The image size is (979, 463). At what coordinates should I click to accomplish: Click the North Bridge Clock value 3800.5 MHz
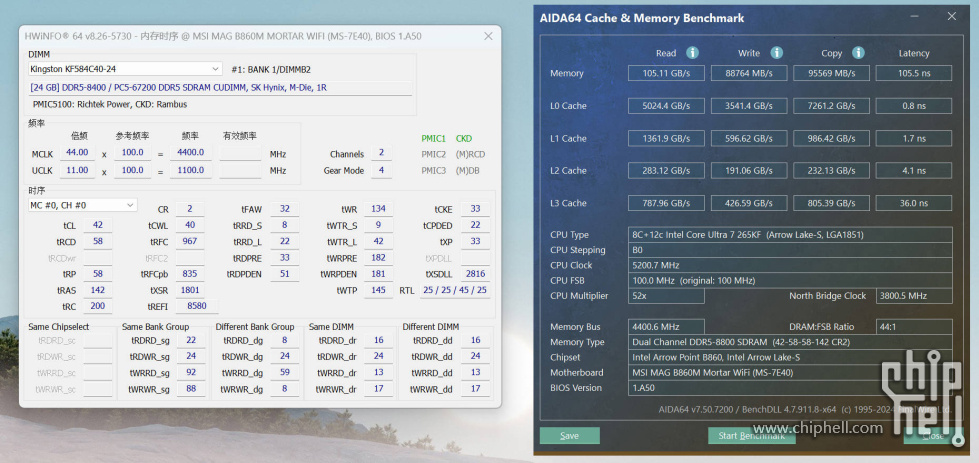pyautogui.click(x=914, y=296)
